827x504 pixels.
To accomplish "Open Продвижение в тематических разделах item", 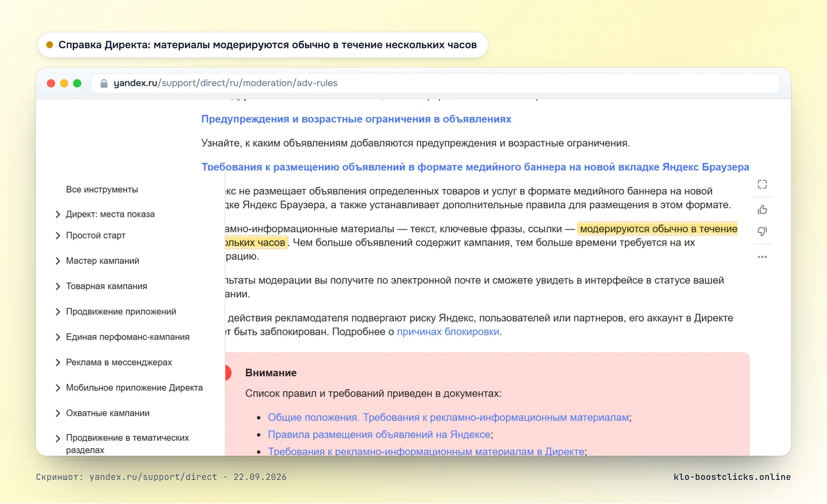I will click(x=127, y=444).
